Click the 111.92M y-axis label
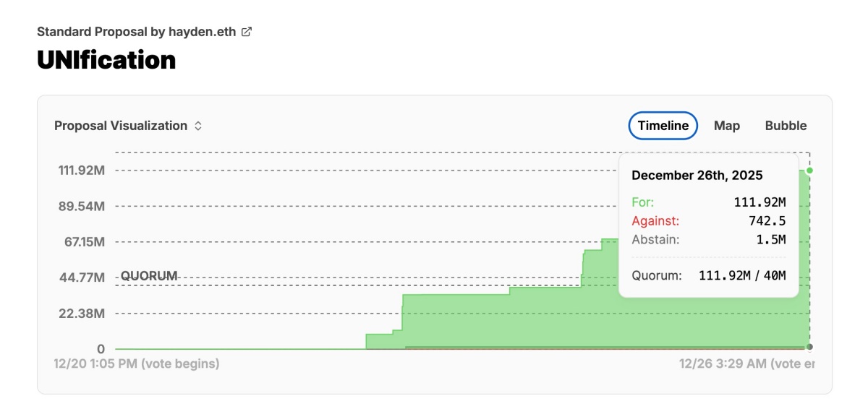868x409 pixels. click(80, 171)
